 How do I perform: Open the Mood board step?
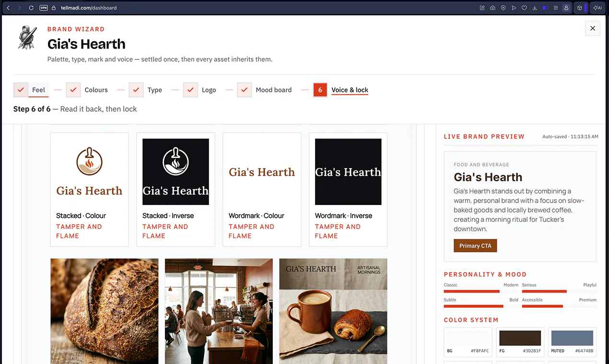pyautogui.click(x=265, y=90)
